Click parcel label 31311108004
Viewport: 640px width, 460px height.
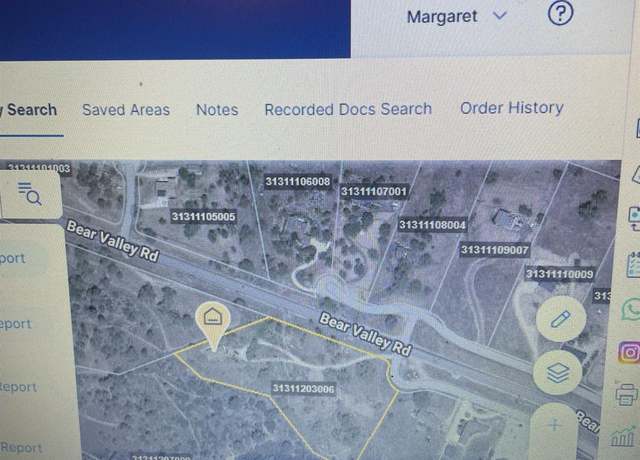pos(432,224)
